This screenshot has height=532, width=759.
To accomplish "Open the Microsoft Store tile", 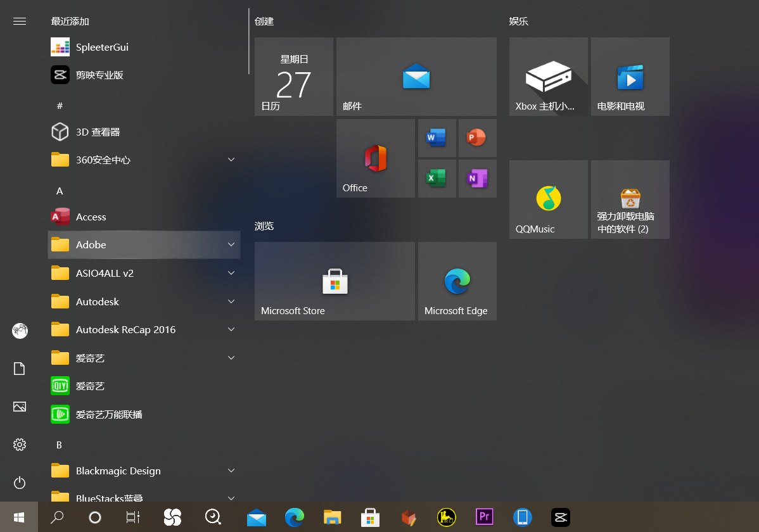I will pyautogui.click(x=335, y=281).
